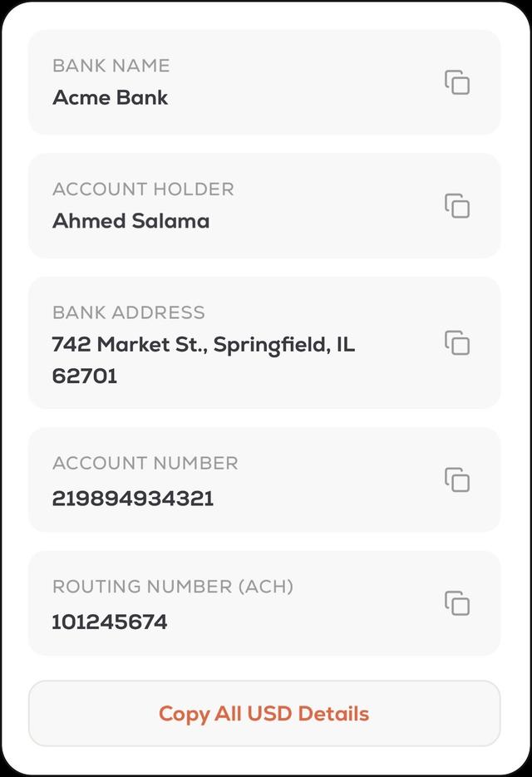Click the copy icon next to Ahmed Salama
This screenshot has height=777, width=532.
point(458,206)
